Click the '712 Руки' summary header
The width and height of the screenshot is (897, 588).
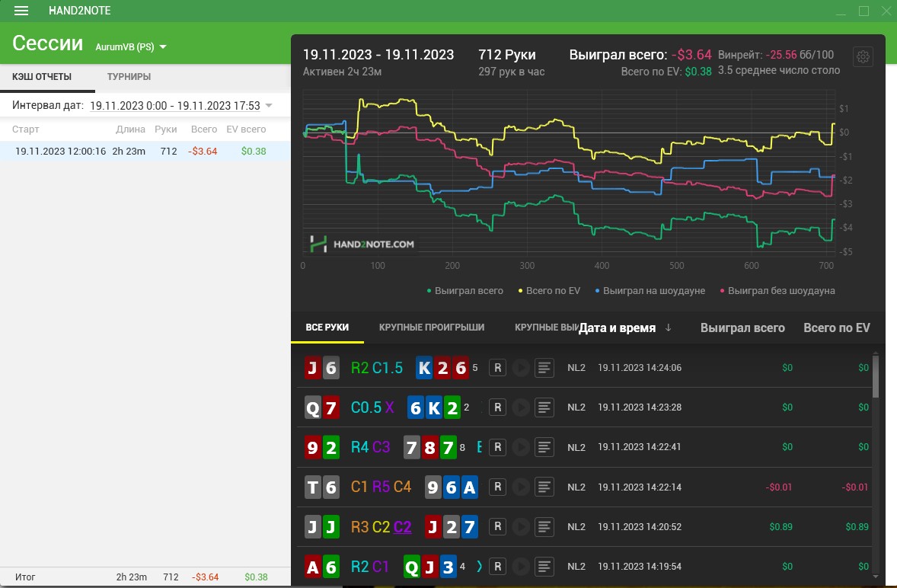click(x=507, y=55)
